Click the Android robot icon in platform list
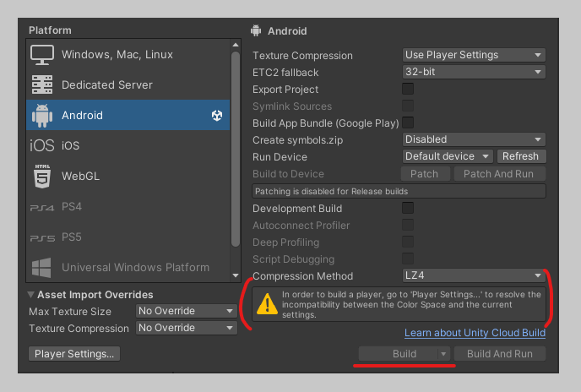 click(x=42, y=116)
